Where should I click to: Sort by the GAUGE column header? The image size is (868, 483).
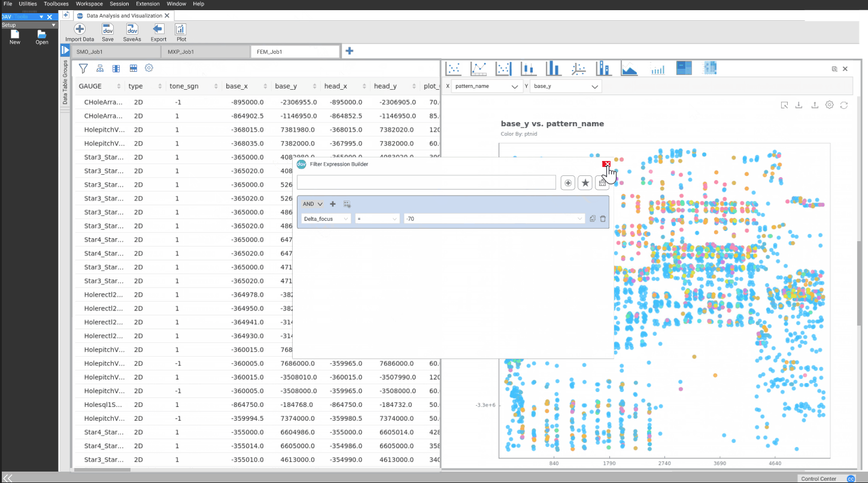coord(100,86)
